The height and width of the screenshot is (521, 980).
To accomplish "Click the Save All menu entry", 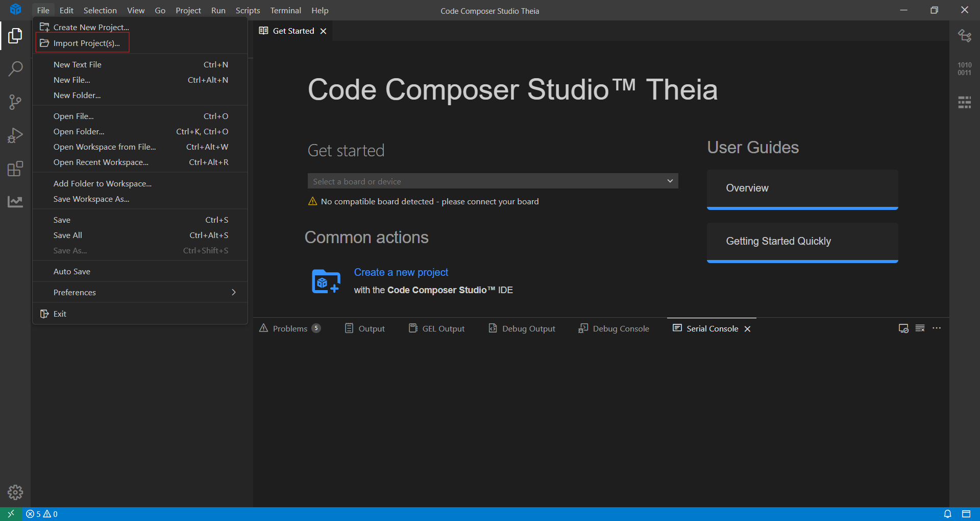I will click(x=140, y=235).
